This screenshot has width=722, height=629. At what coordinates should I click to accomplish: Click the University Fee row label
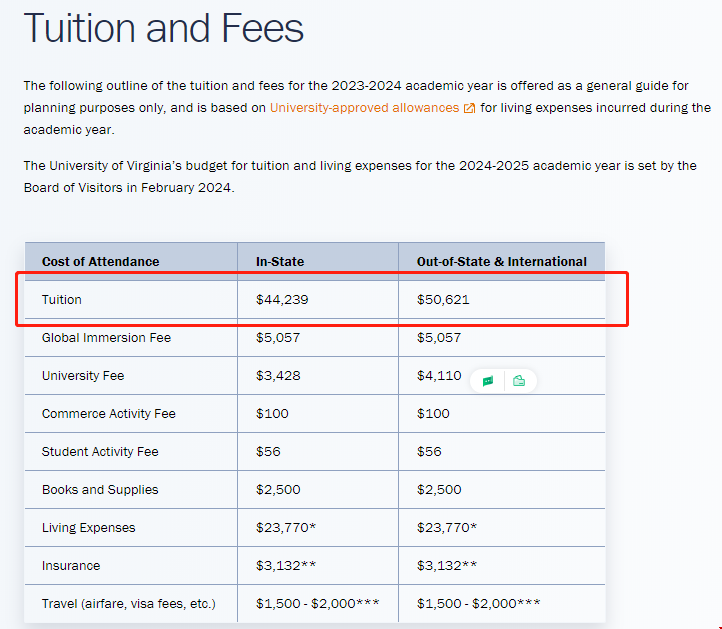point(83,375)
